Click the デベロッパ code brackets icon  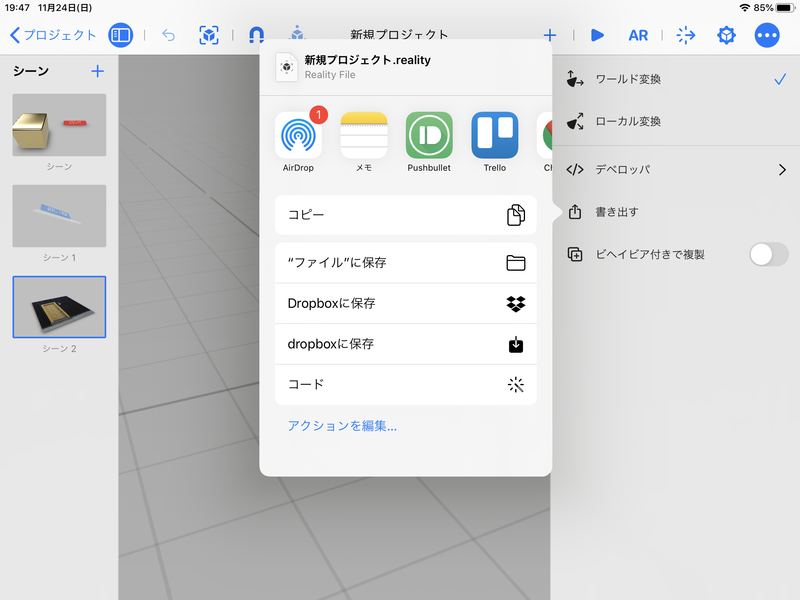(x=575, y=169)
